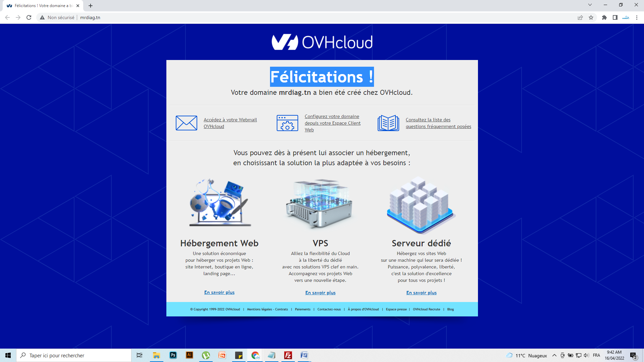Viewport: 644px width, 362px height.
Task: Launch FileZilla from the taskbar
Action: 288,355
